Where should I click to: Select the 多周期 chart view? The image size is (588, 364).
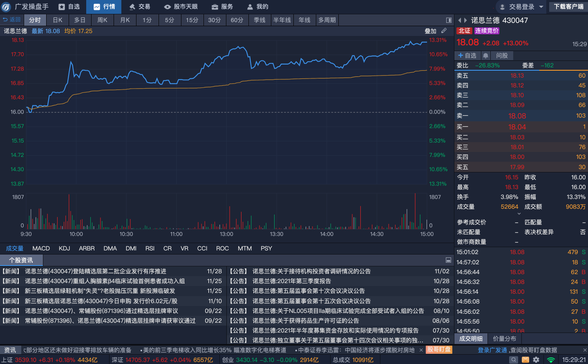(327, 20)
